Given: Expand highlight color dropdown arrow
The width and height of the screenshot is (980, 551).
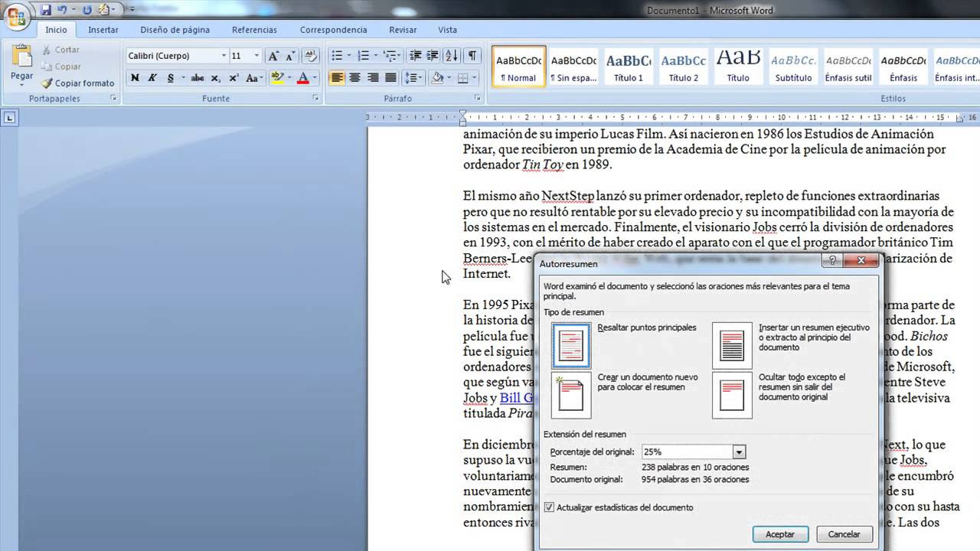Looking at the screenshot, I should [289, 77].
